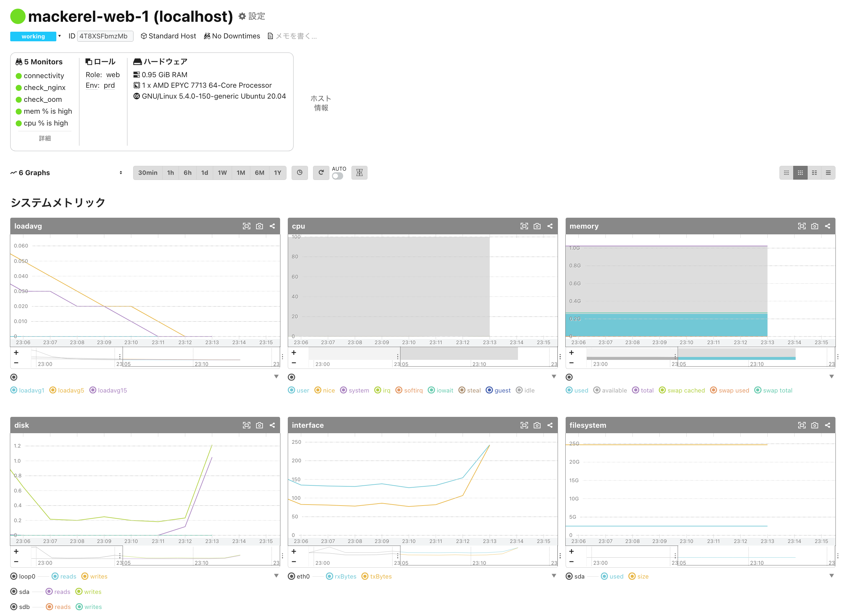The width and height of the screenshot is (847, 616).
Task: Click the hourglass icon next to AUTO
Action: 359,173
